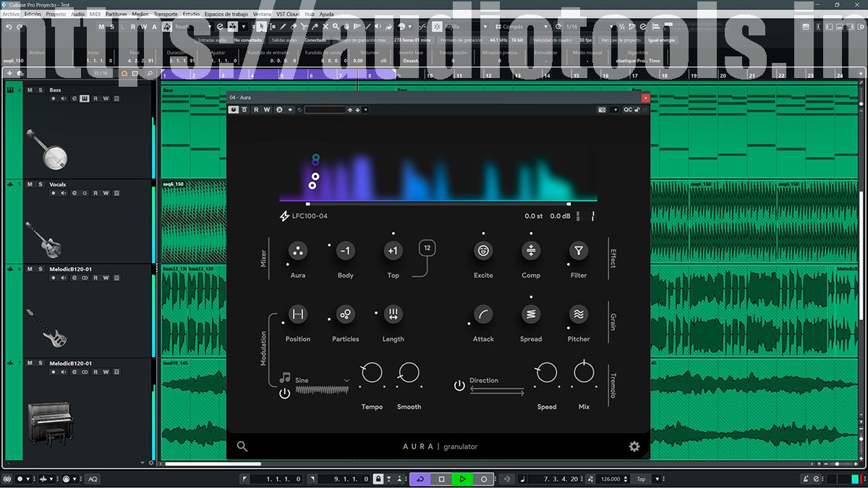The image size is (868, 488).
Task: Open the Tap tempo dropdown arrow
Action: tap(658, 479)
